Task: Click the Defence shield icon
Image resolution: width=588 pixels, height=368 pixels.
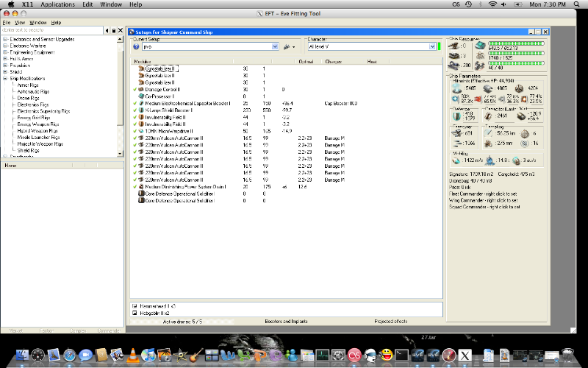Action: coord(456,116)
